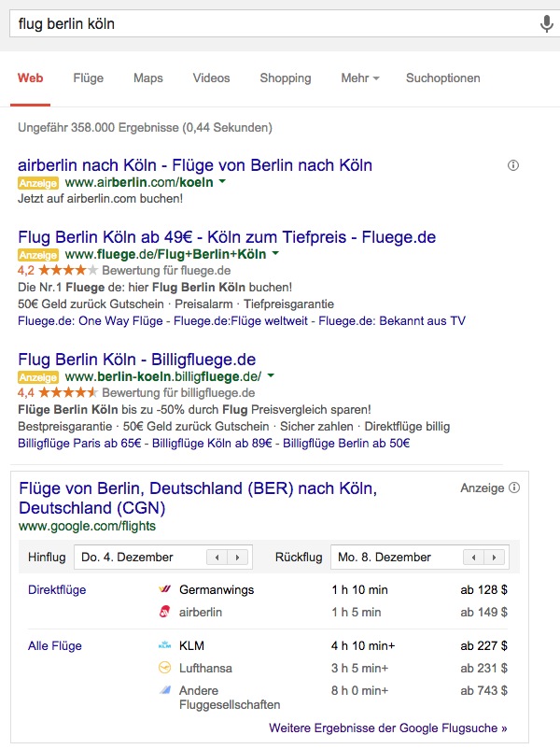Click www.google.com/flights URL
This screenshot has width=560, height=749.
point(87,526)
